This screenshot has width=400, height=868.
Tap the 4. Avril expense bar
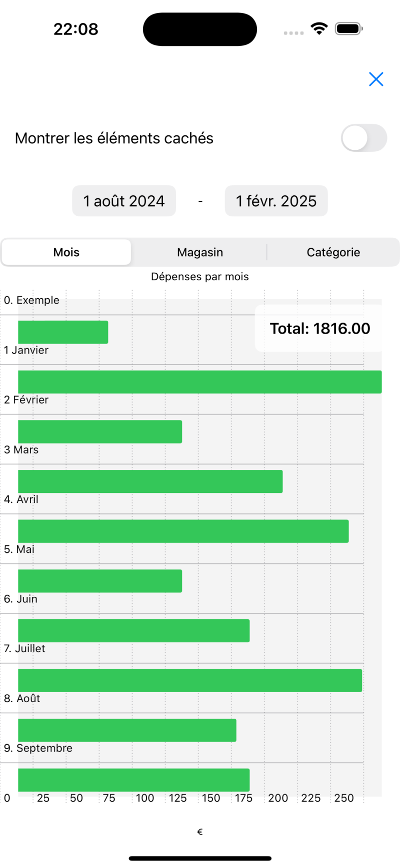[x=183, y=531]
